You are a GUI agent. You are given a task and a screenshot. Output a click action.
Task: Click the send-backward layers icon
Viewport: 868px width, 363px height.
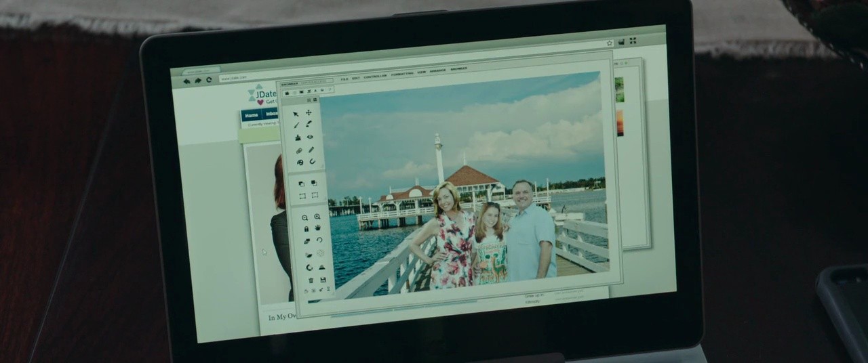pyautogui.click(x=301, y=184)
